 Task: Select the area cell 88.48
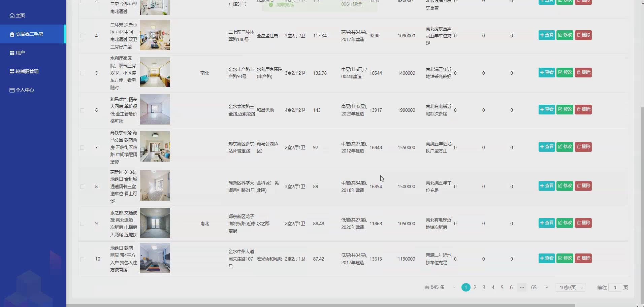[x=319, y=224]
